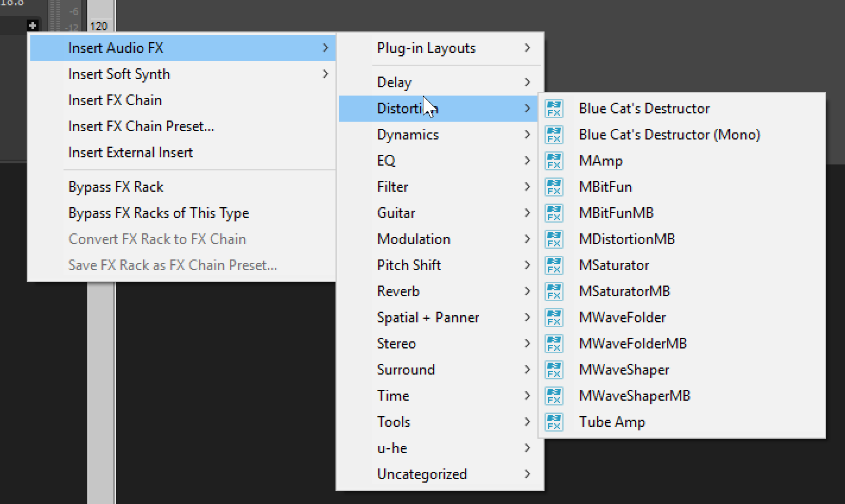845x504 pixels.
Task: Click Insert External Insert
Action: coord(130,152)
